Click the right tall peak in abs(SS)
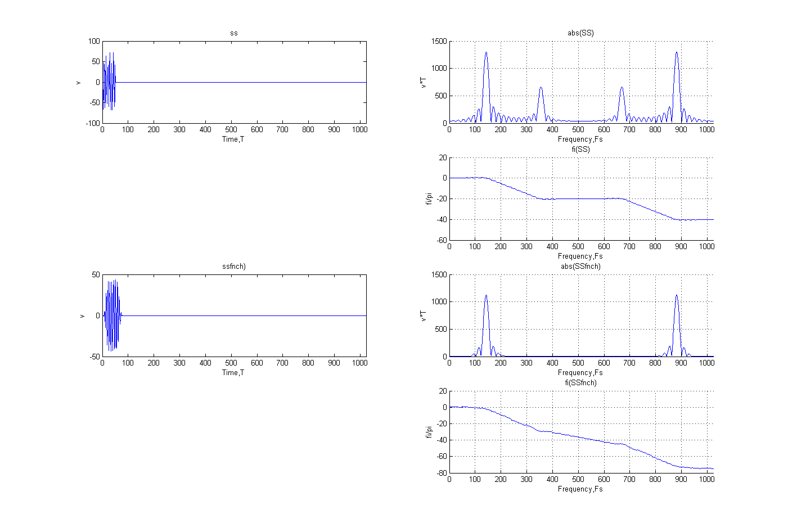Image resolution: width=788 pixels, height=532 pixels. point(677,53)
